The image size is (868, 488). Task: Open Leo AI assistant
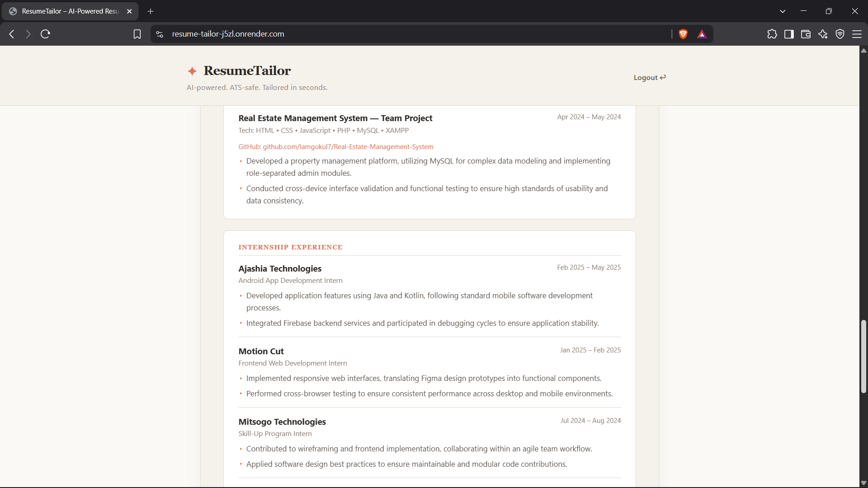pyautogui.click(x=823, y=34)
